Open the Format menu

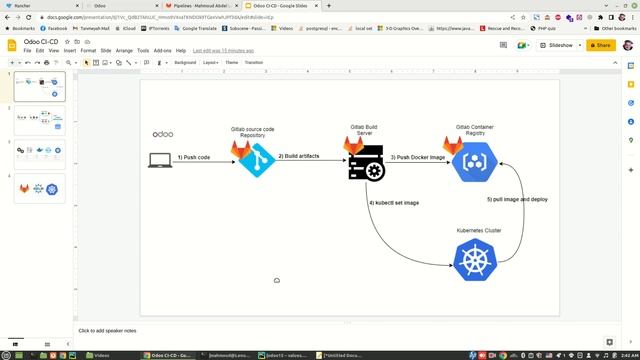click(88, 51)
